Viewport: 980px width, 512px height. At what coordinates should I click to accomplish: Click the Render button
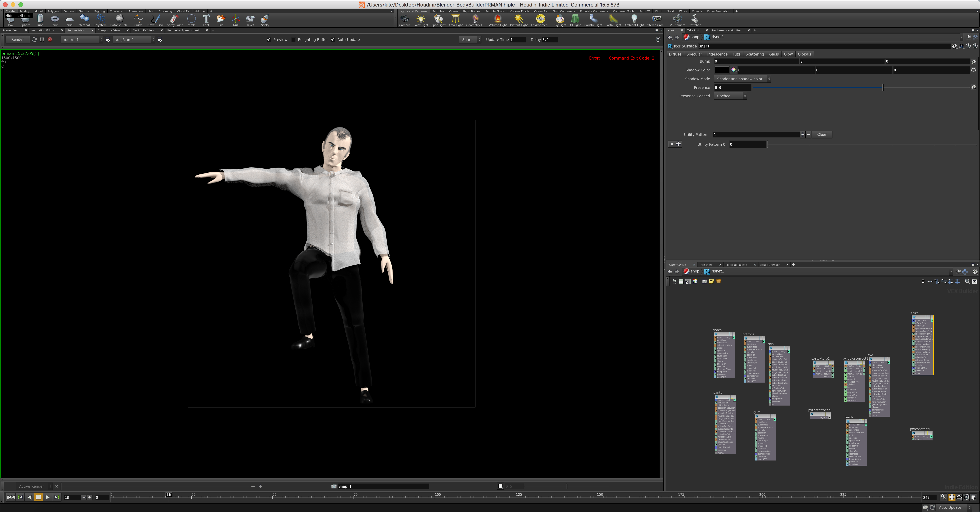[17, 40]
